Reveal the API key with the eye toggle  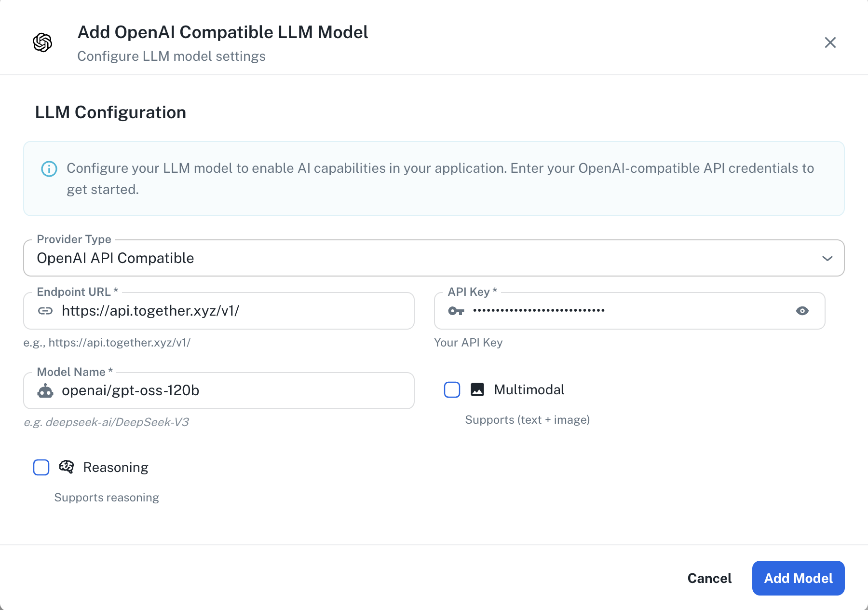pos(802,311)
